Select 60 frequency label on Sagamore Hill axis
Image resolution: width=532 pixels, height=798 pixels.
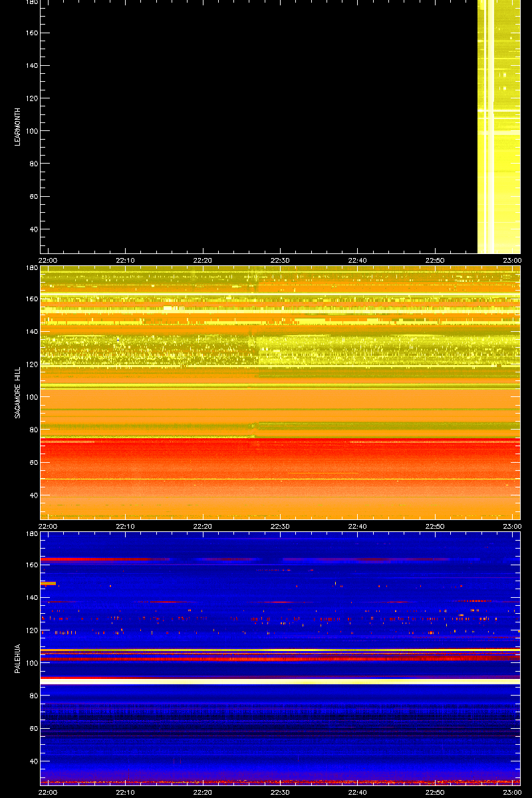click(x=33, y=463)
